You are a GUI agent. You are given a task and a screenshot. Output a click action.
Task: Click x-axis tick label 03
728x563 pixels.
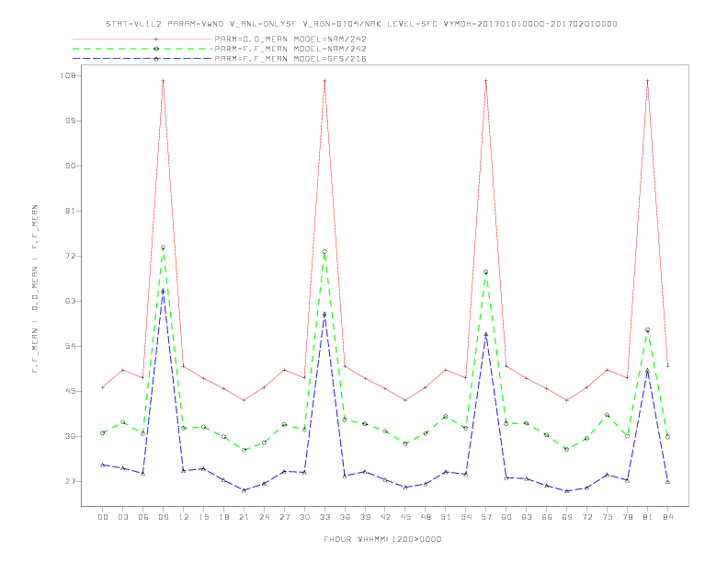click(122, 517)
